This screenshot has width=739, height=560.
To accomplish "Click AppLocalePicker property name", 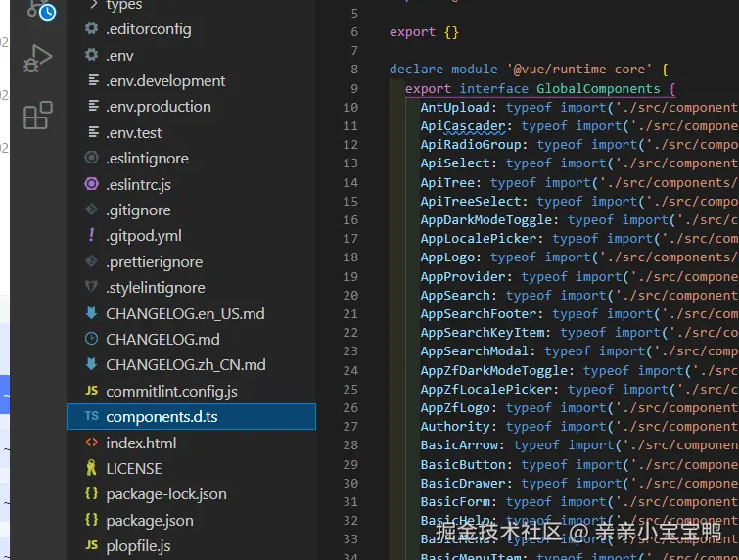I will point(479,239).
